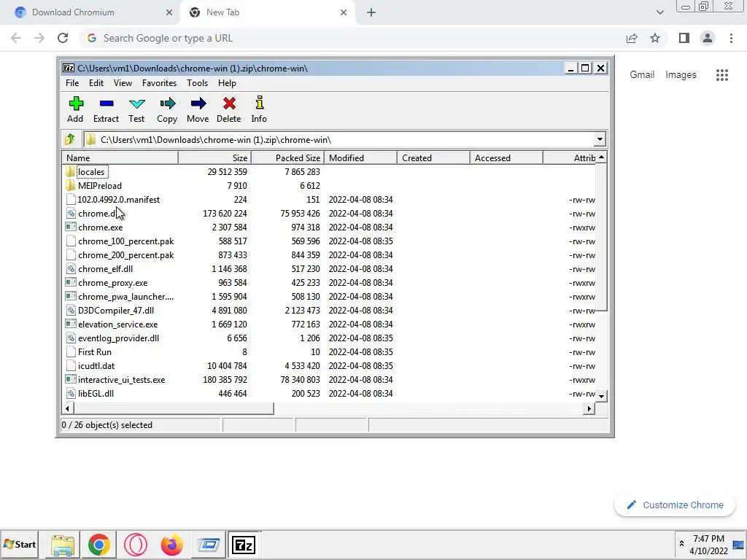Launch Opera from the taskbar

(x=135, y=545)
